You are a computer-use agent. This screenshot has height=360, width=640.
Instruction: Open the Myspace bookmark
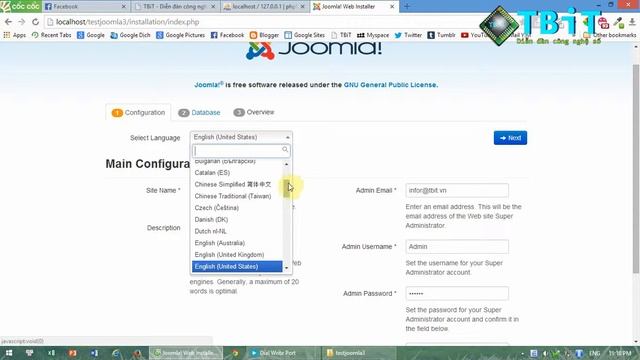(373, 35)
